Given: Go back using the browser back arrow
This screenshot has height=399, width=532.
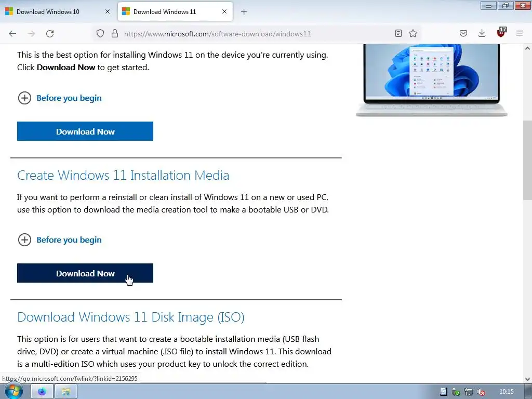Looking at the screenshot, I should (x=12, y=34).
